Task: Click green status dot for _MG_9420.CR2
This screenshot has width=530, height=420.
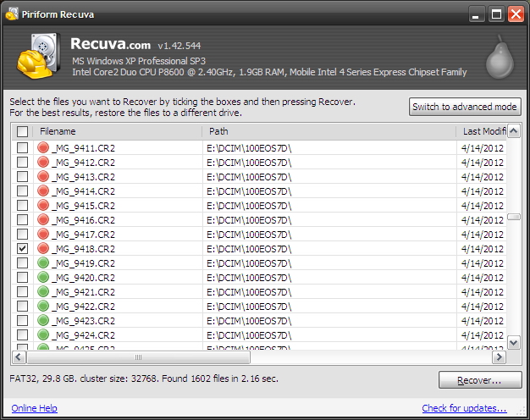Action: [x=43, y=277]
